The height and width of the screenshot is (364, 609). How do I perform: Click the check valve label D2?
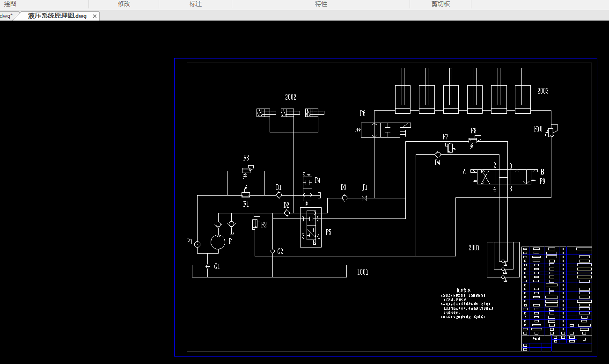286,205
